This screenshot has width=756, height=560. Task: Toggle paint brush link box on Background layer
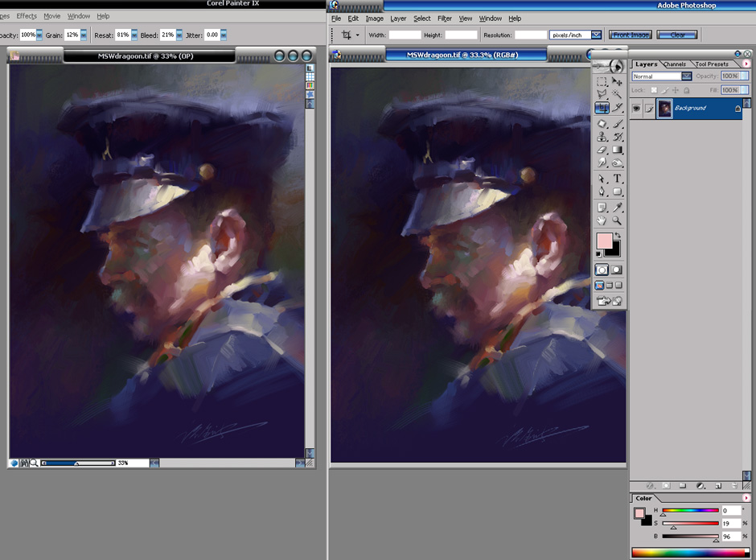pos(649,109)
